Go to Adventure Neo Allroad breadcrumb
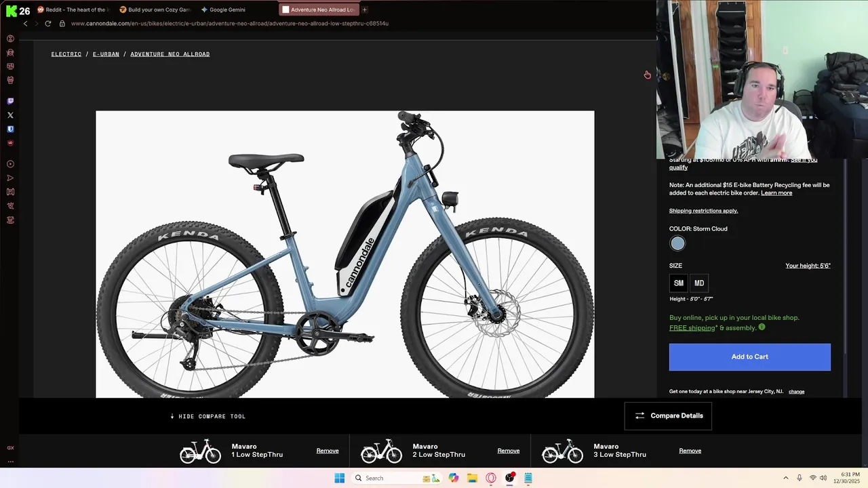 (x=170, y=54)
